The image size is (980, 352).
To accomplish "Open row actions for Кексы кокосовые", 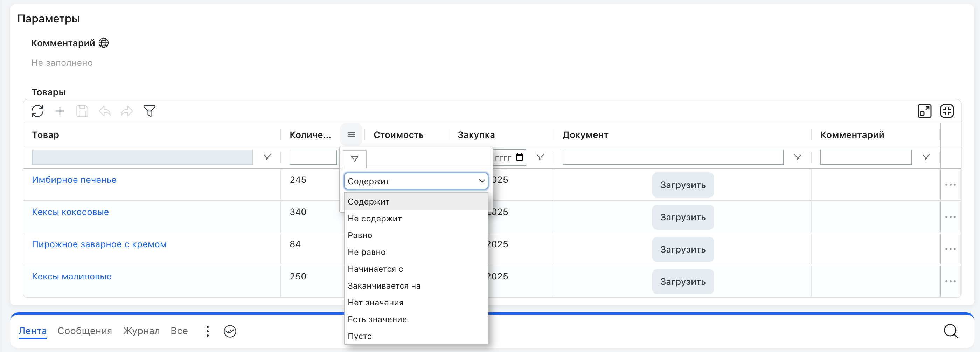I will 950,217.
